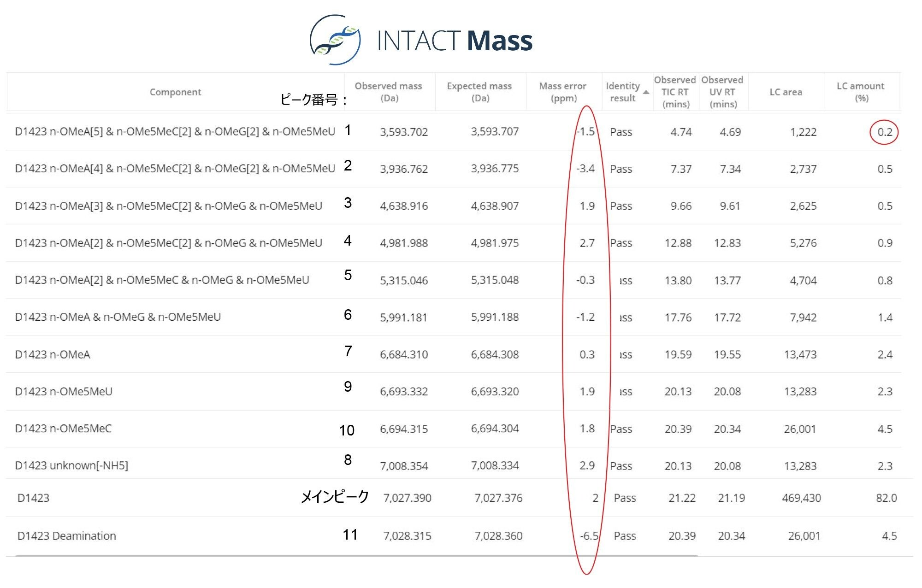
Task: Sort by the Component column header
Action: coord(175,92)
